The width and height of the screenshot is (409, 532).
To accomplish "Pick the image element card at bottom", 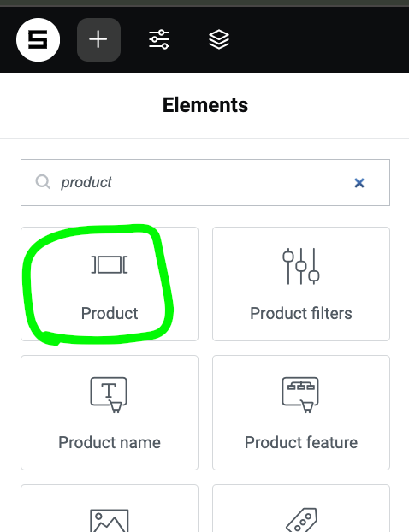I will pos(110,508).
